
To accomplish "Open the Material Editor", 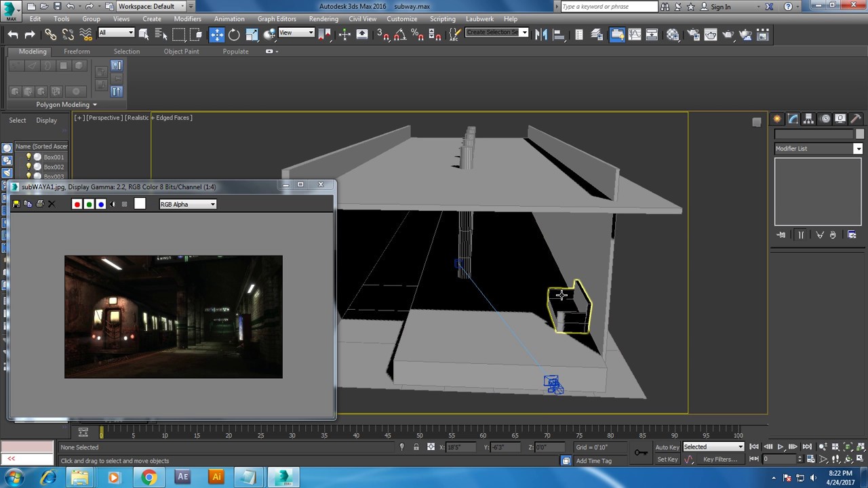I will click(x=673, y=35).
